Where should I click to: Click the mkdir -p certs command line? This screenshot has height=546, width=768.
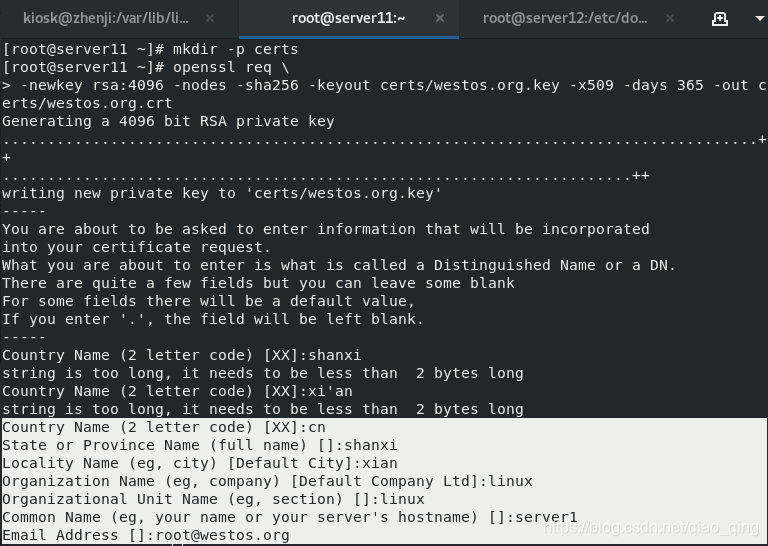[x=150, y=49]
